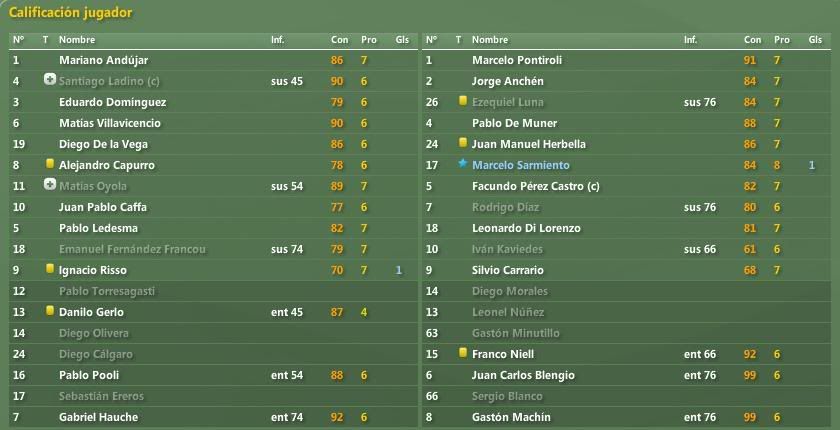
Task: Click Ignacio Risso's yellow card icon
Action: [x=50, y=268]
